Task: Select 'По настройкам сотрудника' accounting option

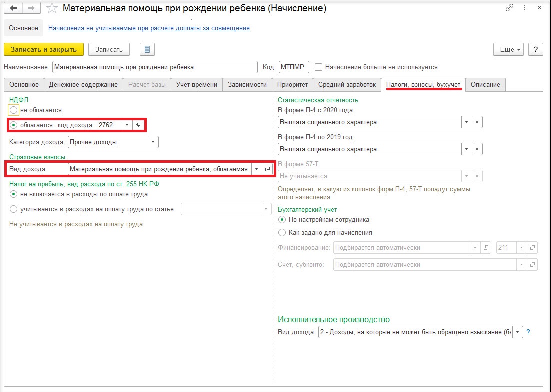Action: click(282, 220)
